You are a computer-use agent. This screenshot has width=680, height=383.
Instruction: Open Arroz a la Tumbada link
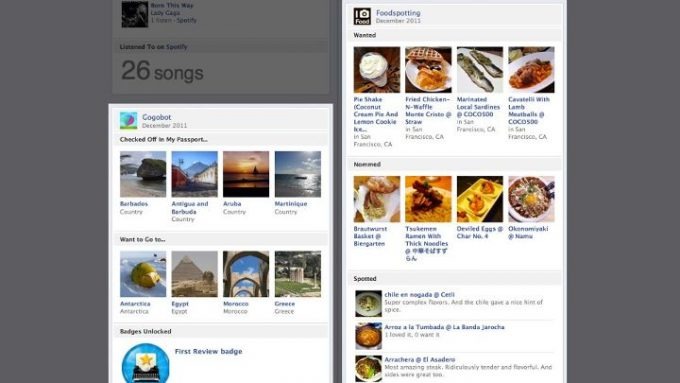(445, 327)
